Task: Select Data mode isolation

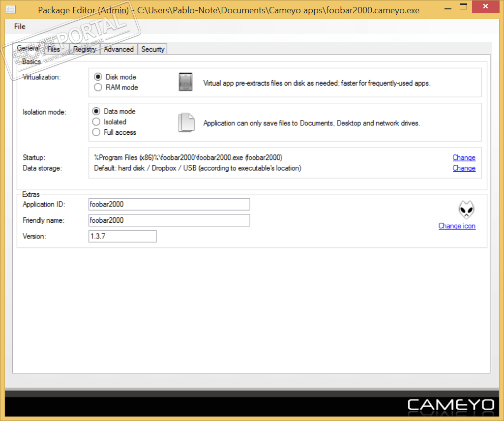Action: [x=114, y=111]
